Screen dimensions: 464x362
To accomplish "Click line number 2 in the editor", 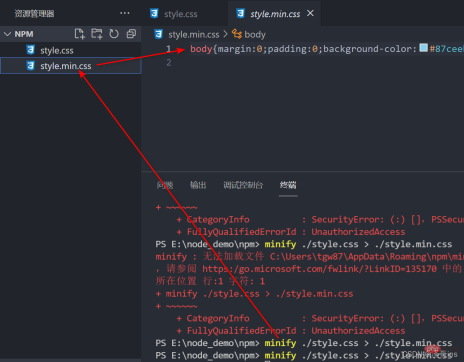I will click(x=169, y=63).
